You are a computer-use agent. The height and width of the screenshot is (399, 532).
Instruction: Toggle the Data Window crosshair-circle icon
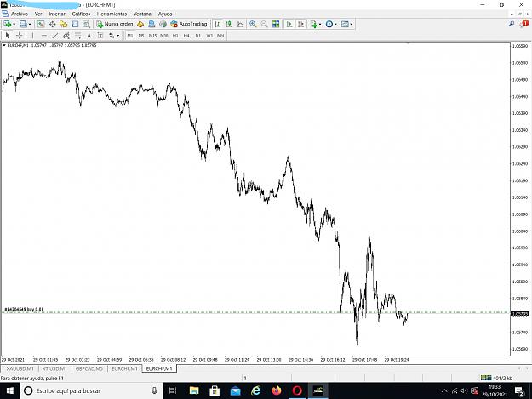pos(52,24)
